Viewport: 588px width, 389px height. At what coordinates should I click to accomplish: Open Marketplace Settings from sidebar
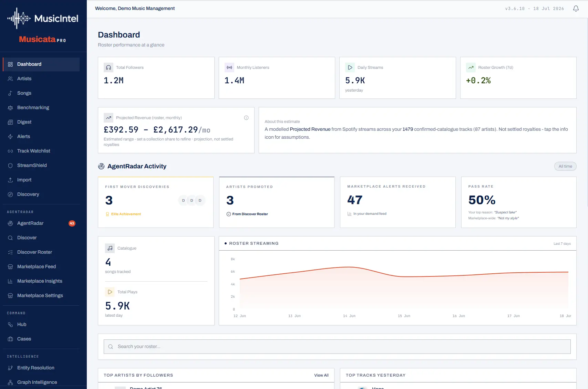tap(41, 296)
